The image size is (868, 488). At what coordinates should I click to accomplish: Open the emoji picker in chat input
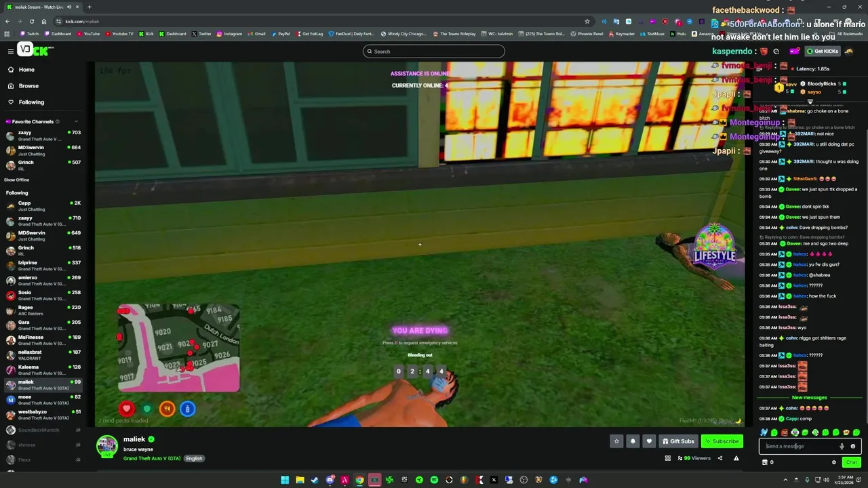click(853, 446)
